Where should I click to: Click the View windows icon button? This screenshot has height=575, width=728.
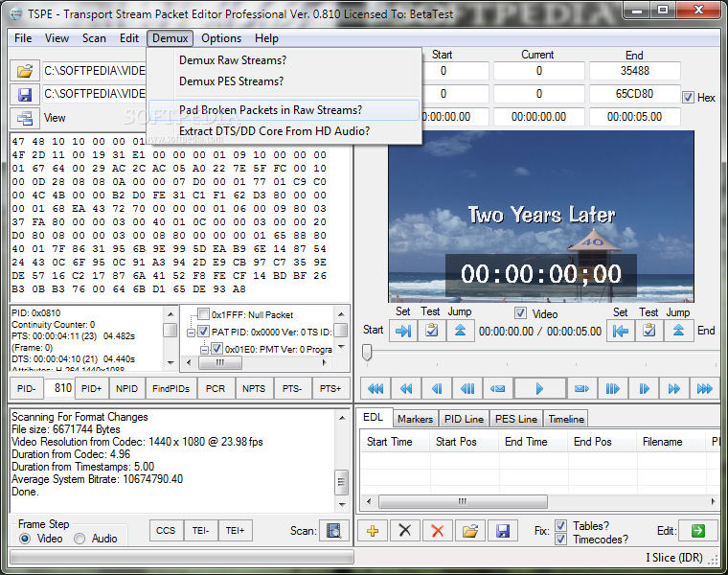(25, 118)
